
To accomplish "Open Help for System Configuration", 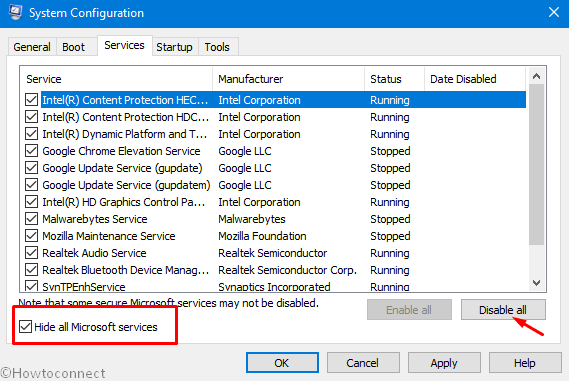I will (525, 362).
